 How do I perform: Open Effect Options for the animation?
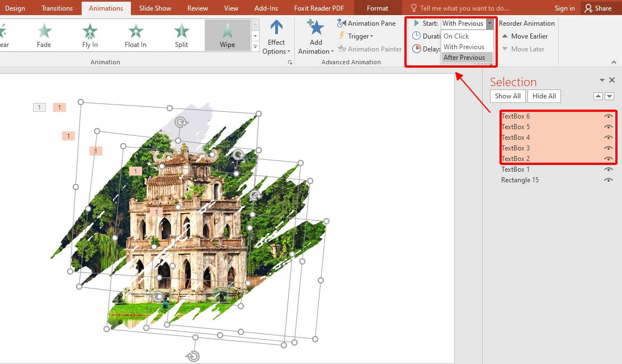point(276,35)
